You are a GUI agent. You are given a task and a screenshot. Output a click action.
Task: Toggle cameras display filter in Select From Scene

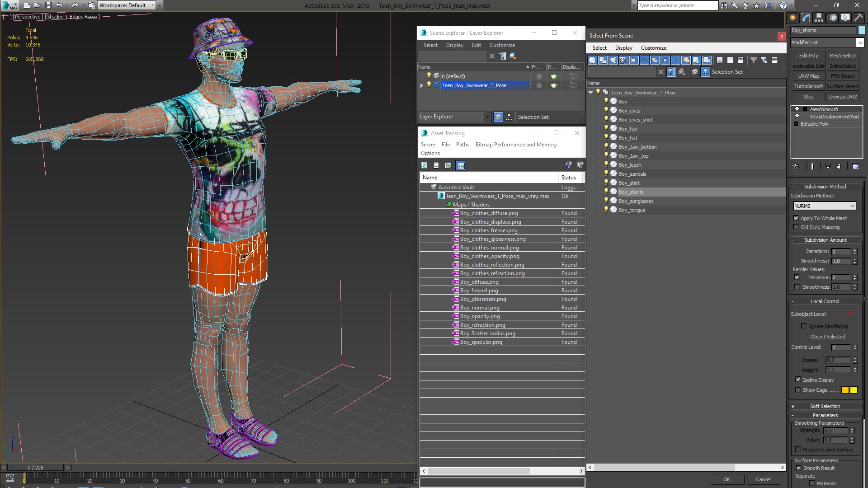623,60
